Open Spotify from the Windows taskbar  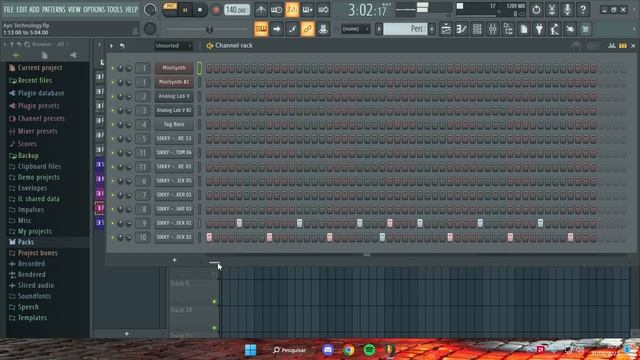click(x=369, y=350)
